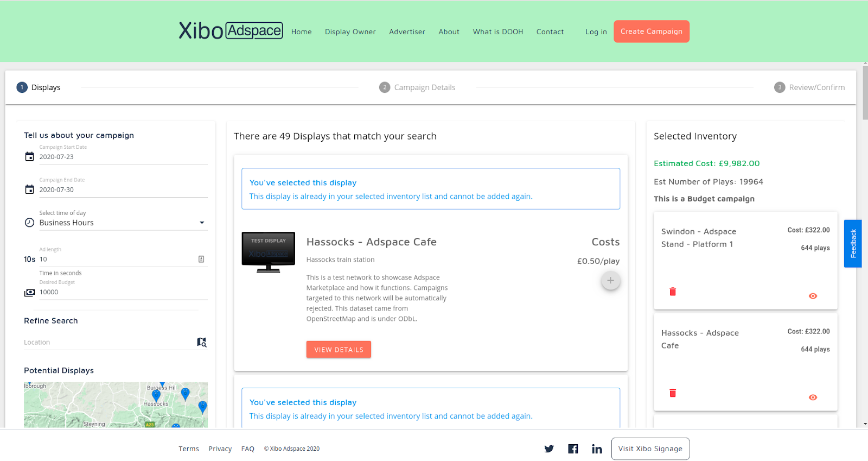Open the Contact menu item

pos(550,31)
